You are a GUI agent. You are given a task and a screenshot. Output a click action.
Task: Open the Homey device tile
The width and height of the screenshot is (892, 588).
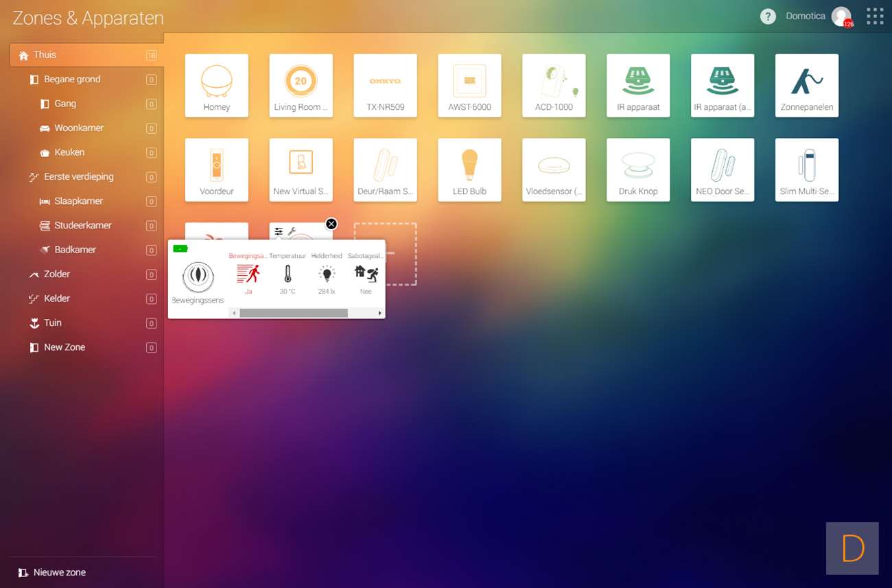pos(216,86)
